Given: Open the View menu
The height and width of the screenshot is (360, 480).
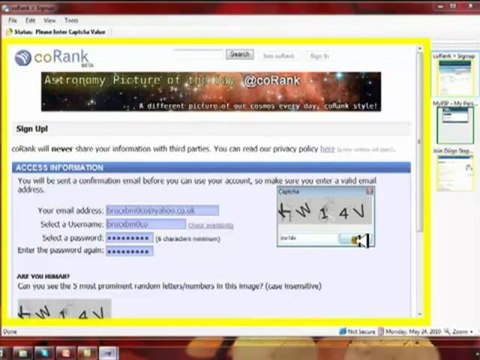Looking at the screenshot, I should pos(50,21).
